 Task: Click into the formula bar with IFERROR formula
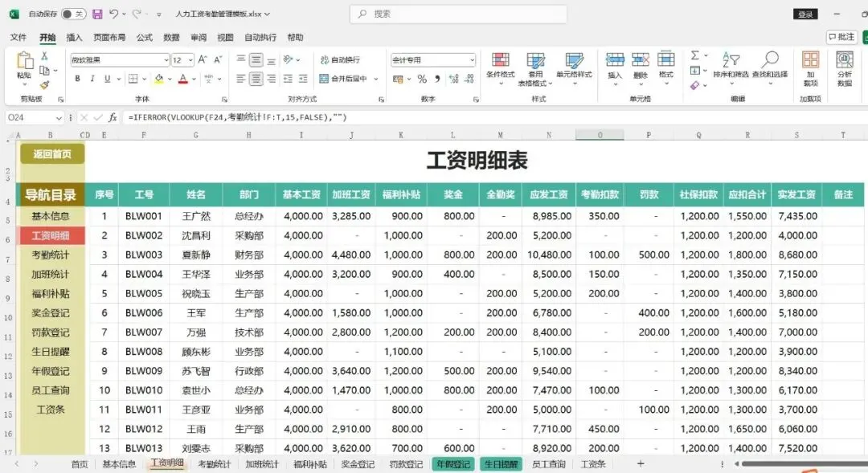(x=494, y=117)
